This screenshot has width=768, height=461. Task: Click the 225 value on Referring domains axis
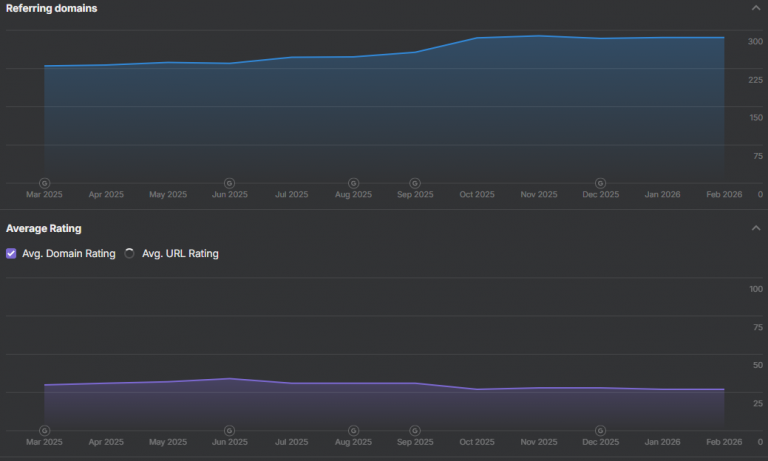tap(755, 80)
